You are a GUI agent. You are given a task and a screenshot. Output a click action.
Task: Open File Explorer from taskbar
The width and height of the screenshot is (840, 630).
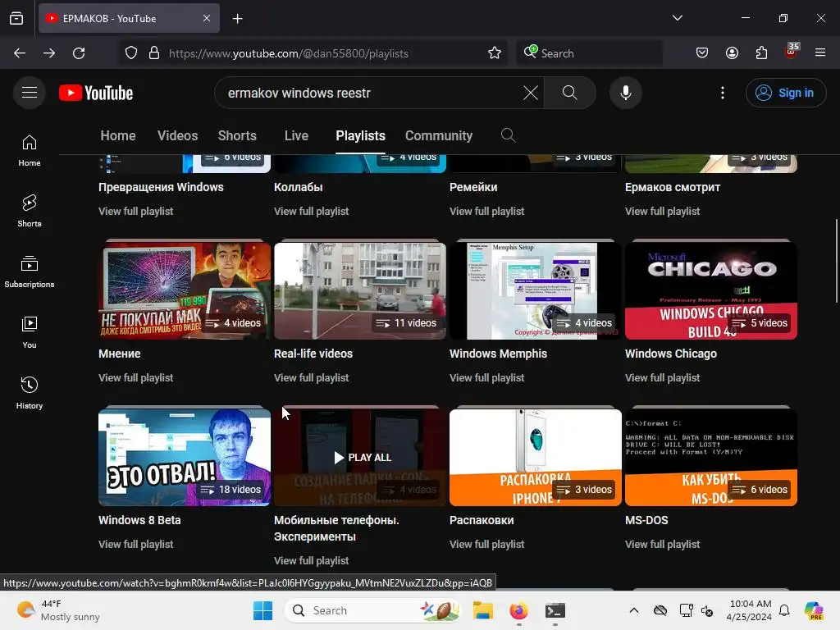(x=482, y=610)
